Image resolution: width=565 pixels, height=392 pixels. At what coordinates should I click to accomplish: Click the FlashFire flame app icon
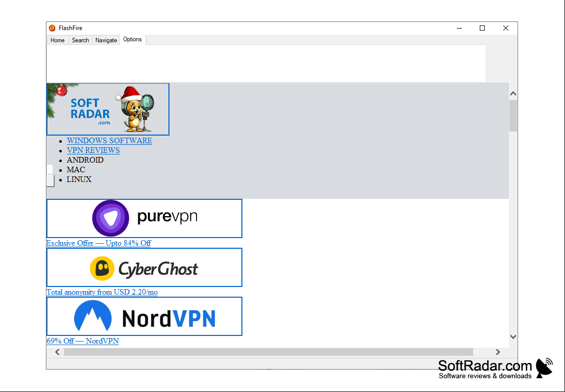click(x=52, y=28)
